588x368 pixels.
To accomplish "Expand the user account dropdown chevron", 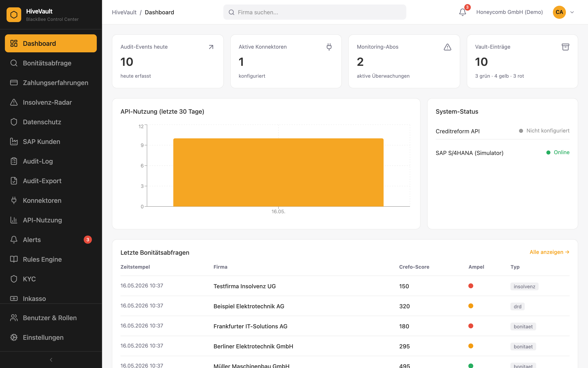I will point(572,12).
